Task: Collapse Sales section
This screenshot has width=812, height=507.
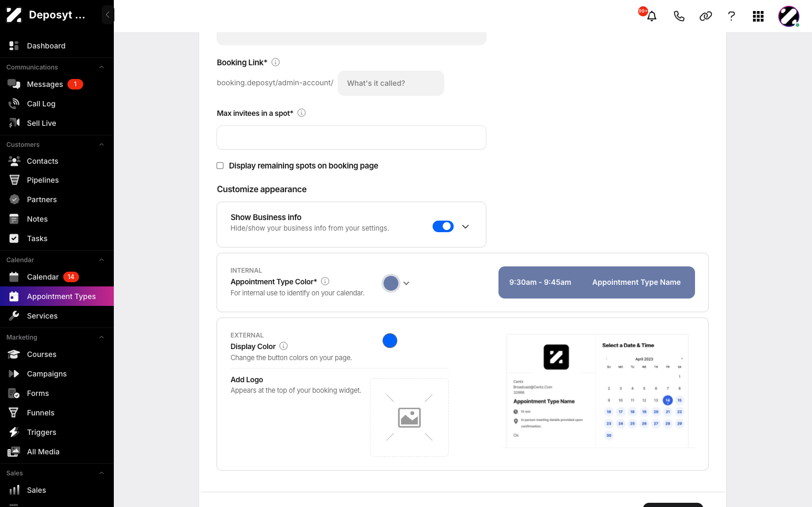Action: point(102,473)
